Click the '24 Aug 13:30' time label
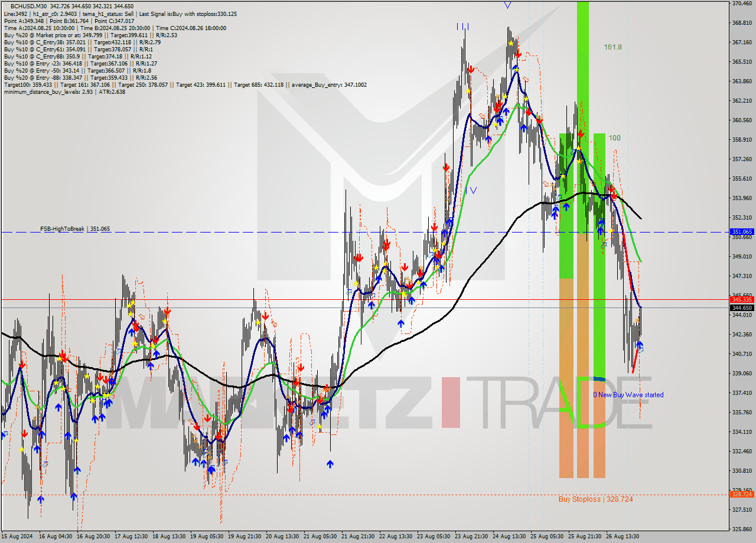The height and width of the screenshot is (543, 756). pyautogui.click(x=509, y=537)
